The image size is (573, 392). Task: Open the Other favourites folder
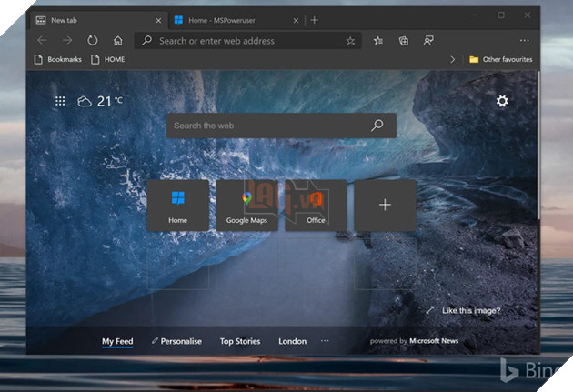500,59
